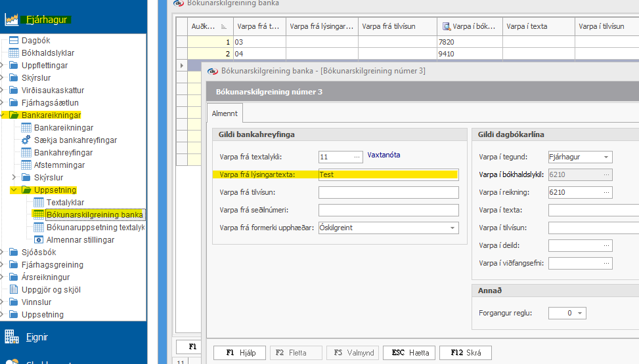
Task: Click the Eignir building icon
Action: (11, 337)
